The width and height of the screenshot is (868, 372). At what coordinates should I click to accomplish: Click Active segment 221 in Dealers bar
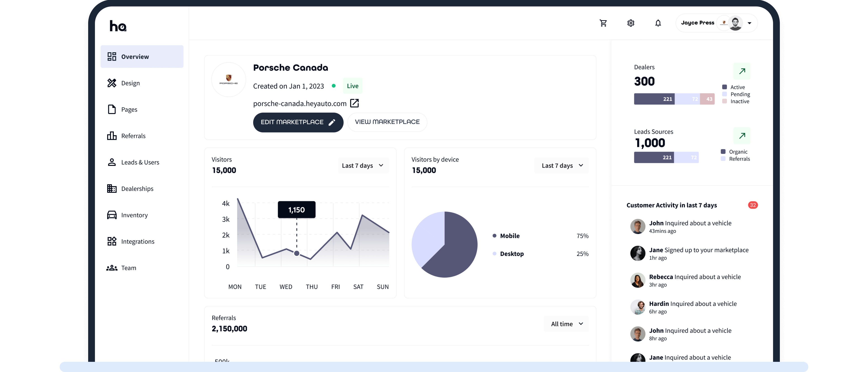click(654, 99)
